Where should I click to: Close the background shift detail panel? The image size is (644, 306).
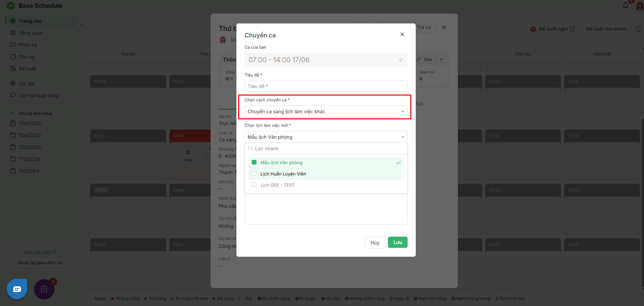coord(444,27)
